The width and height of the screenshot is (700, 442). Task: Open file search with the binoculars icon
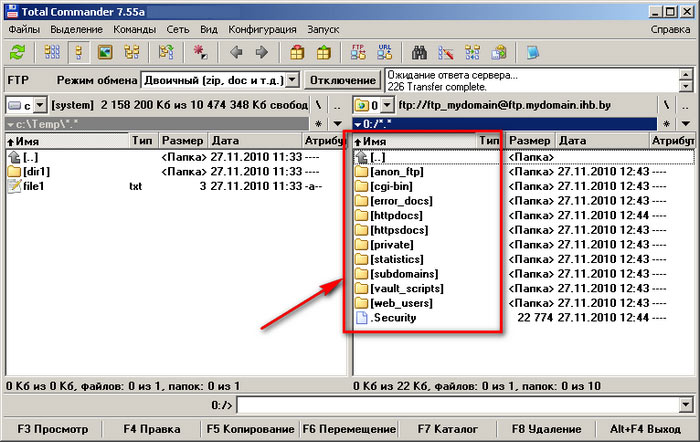pyautogui.click(x=419, y=53)
